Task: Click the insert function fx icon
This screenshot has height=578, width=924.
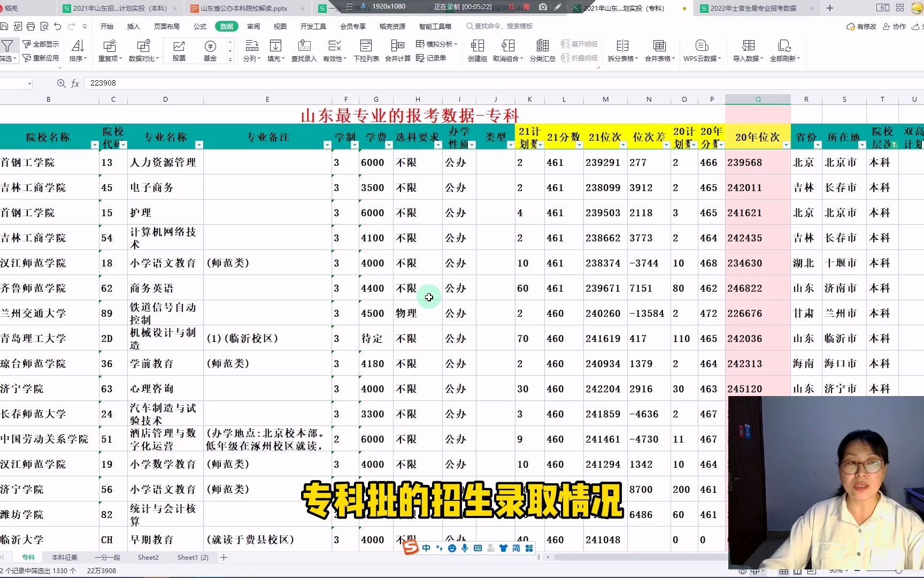Action: click(x=75, y=83)
